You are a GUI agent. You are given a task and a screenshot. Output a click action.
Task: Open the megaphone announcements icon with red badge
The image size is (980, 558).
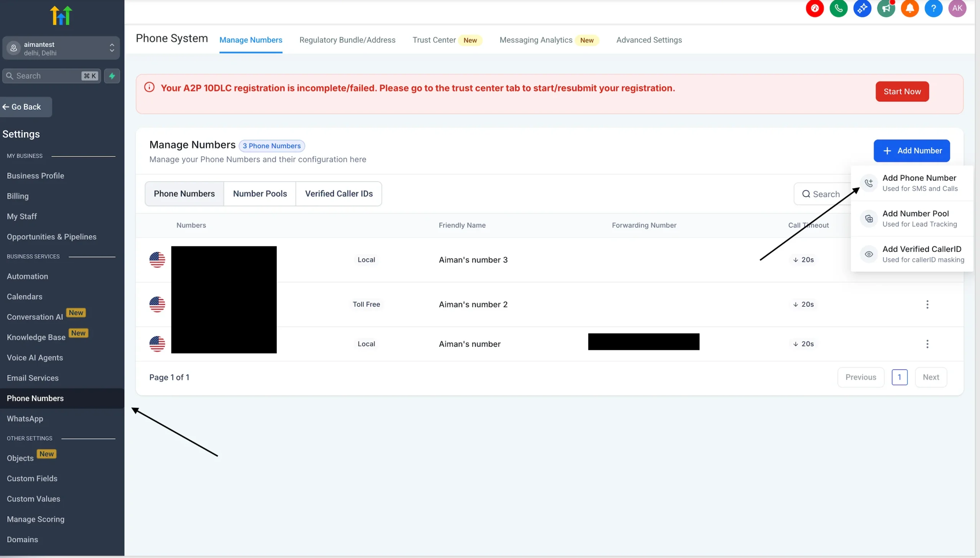pos(887,8)
